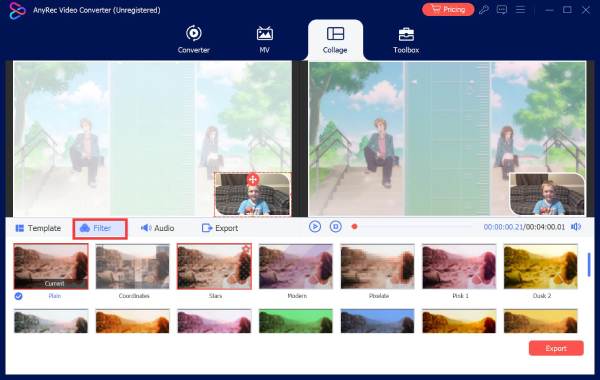Open the Toolbox module
Screen dimensions: 600x380
(406, 39)
